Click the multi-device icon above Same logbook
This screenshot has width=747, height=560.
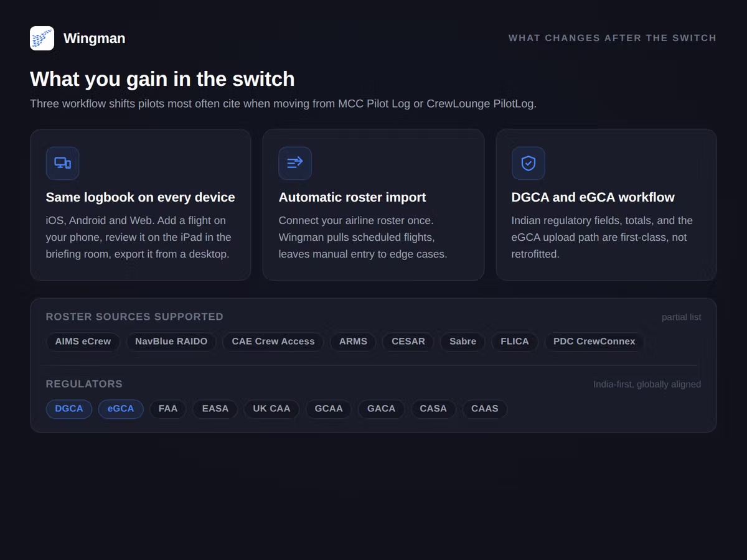pyautogui.click(x=62, y=163)
